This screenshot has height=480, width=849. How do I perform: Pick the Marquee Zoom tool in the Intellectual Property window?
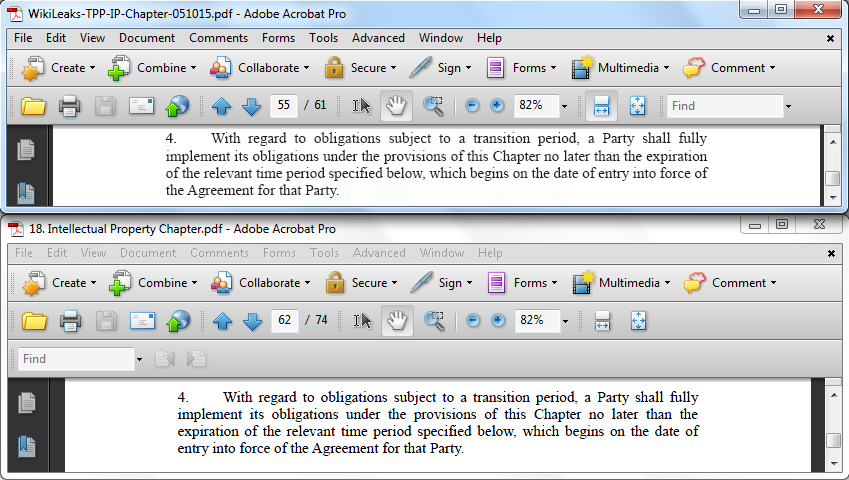tap(434, 321)
